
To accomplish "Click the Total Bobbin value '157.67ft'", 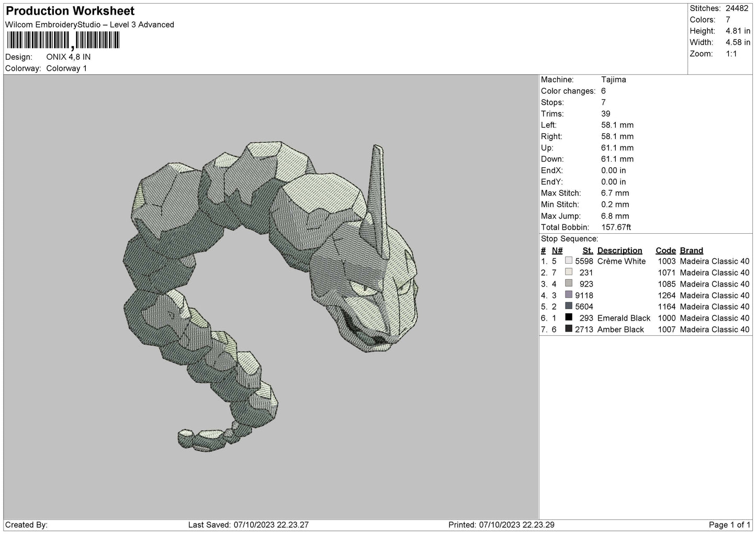I will click(616, 228).
